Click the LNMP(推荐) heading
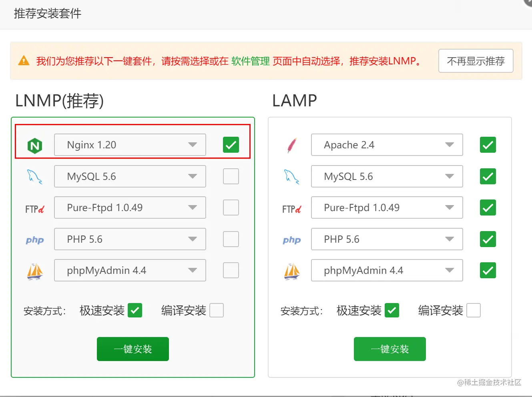Image resolution: width=532 pixels, height=397 pixels. (59, 101)
